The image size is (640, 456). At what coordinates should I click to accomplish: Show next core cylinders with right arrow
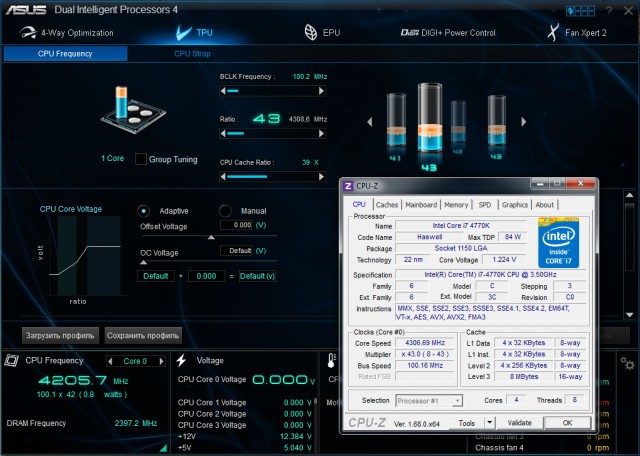point(524,122)
